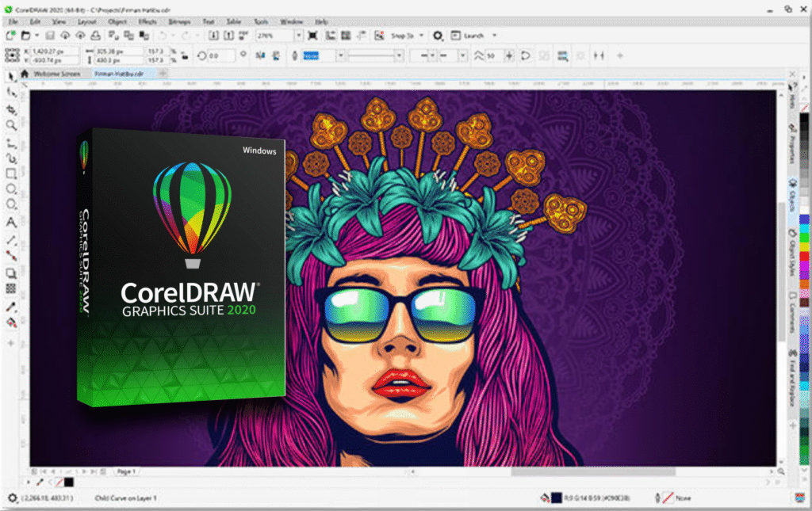Click the fill color swatch in status bar

tap(556, 498)
